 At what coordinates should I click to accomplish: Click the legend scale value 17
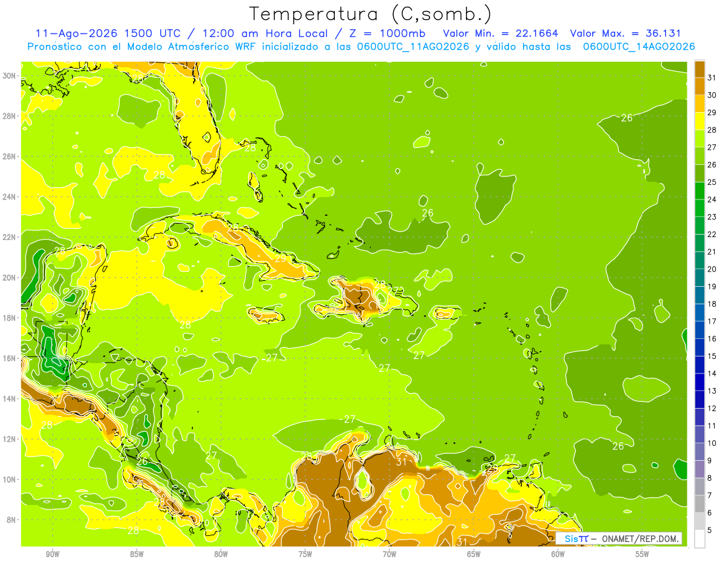(712, 321)
